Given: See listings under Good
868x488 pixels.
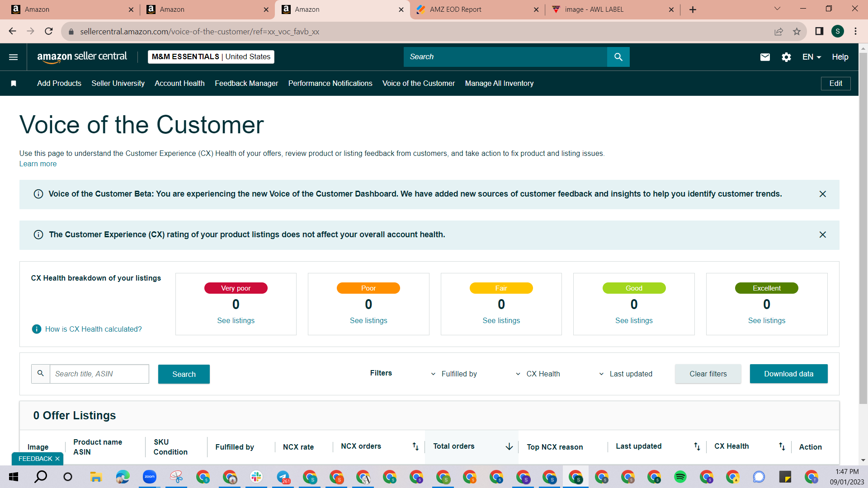Looking at the screenshot, I should pos(634,320).
